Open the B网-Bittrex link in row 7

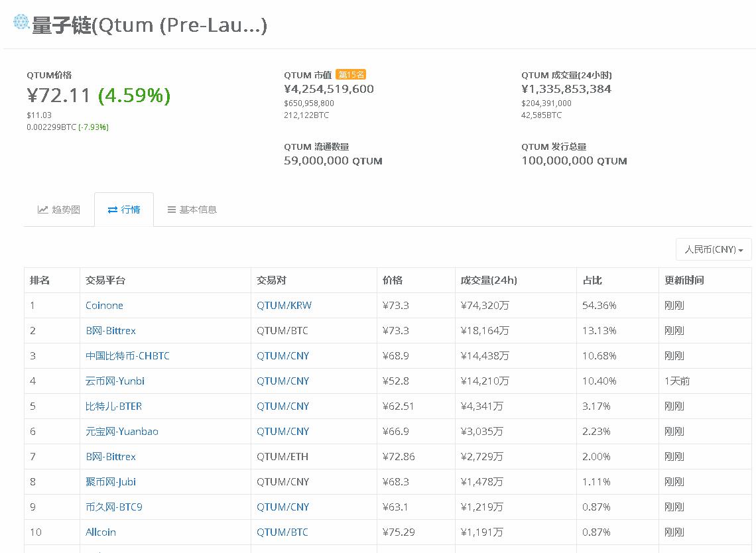pos(110,457)
